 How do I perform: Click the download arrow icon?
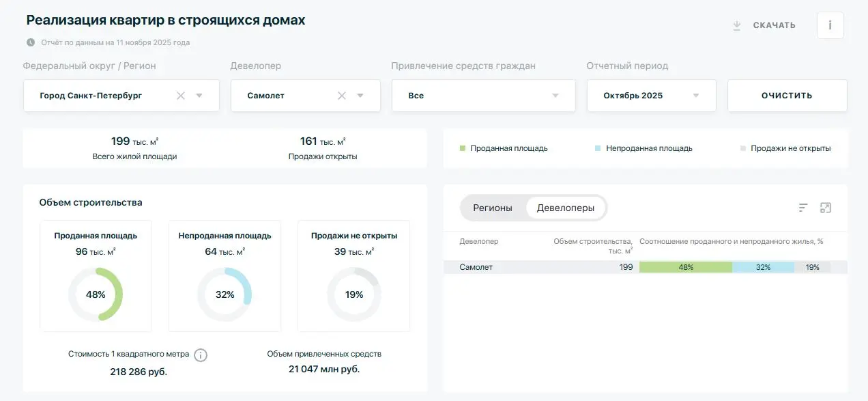736,25
